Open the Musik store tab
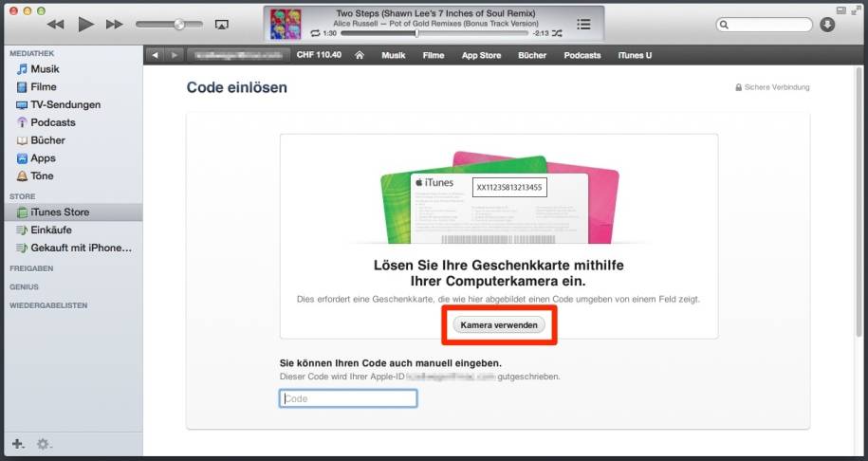The height and width of the screenshot is (461, 868). click(393, 55)
